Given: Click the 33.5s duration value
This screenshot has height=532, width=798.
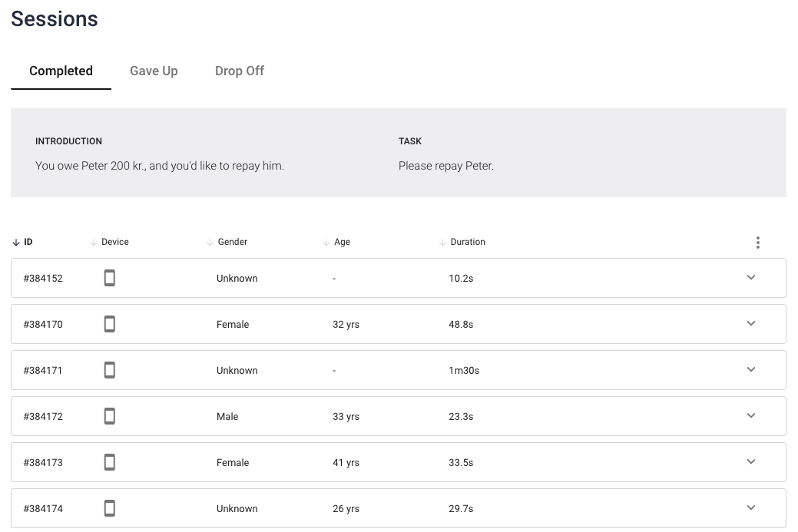Looking at the screenshot, I should [461, 462].
